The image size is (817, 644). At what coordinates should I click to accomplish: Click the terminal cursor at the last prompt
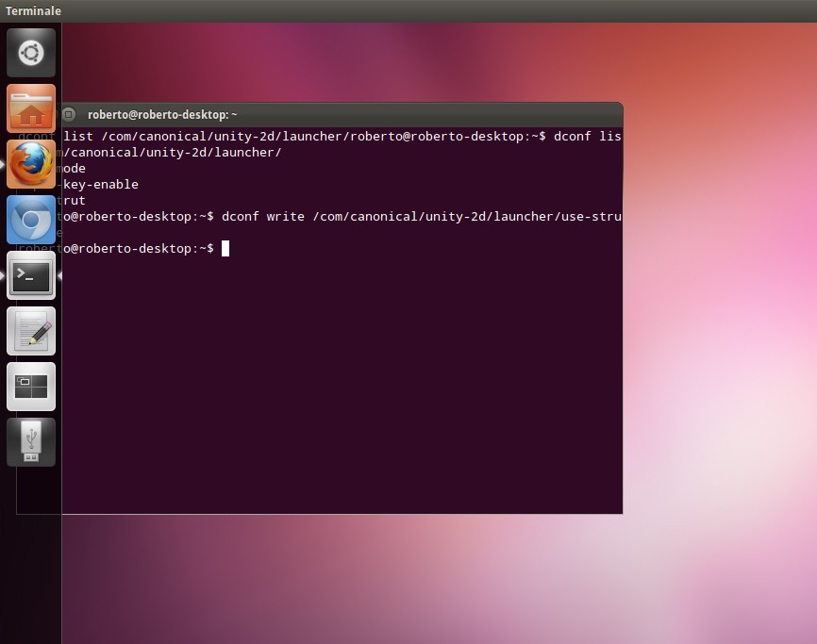tap(225, 248)
